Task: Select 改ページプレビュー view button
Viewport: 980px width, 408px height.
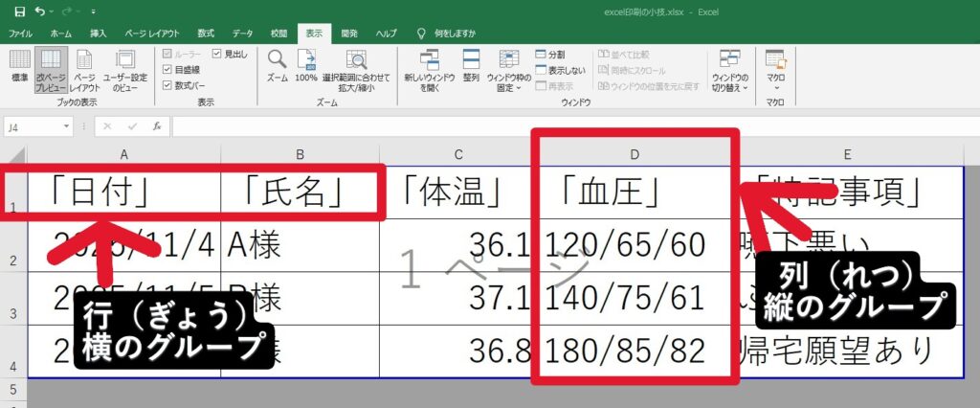Action: click(x=52, y=67)
